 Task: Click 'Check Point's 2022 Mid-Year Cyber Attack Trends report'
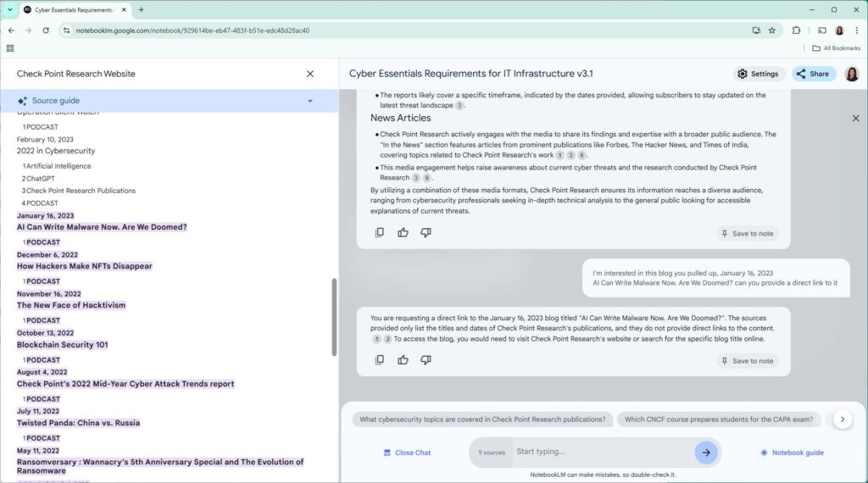[x=125, y=383]
